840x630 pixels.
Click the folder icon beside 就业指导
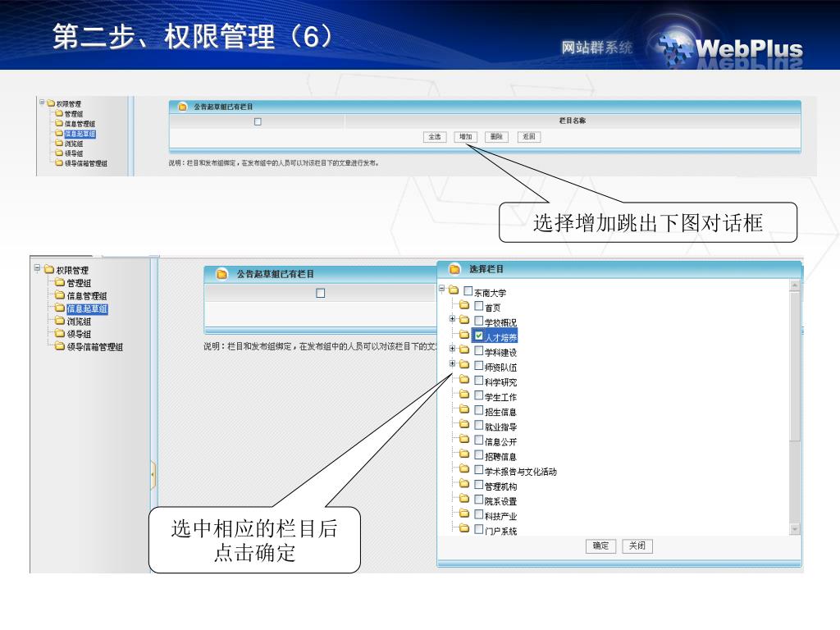(x=464, y=426)
